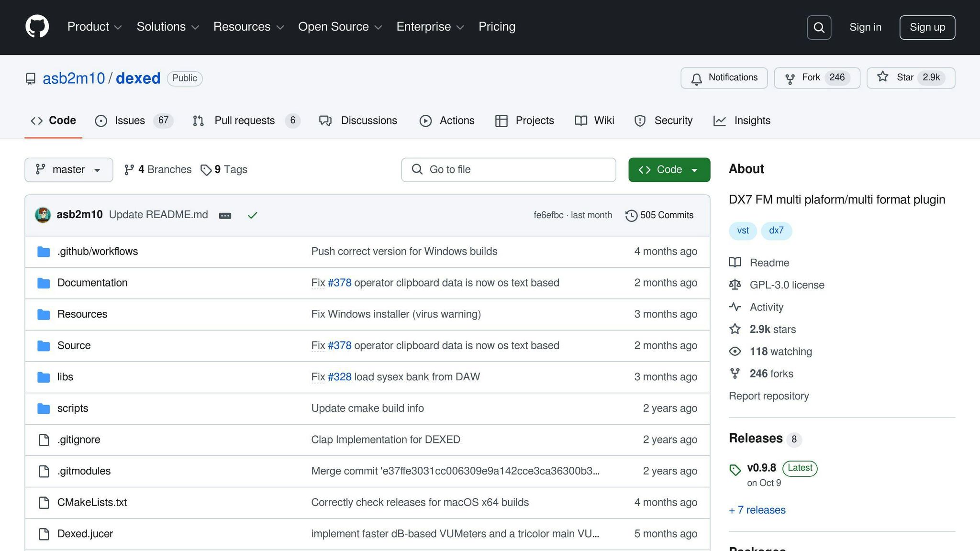Click the Notifications bell button

click(724, 78)
